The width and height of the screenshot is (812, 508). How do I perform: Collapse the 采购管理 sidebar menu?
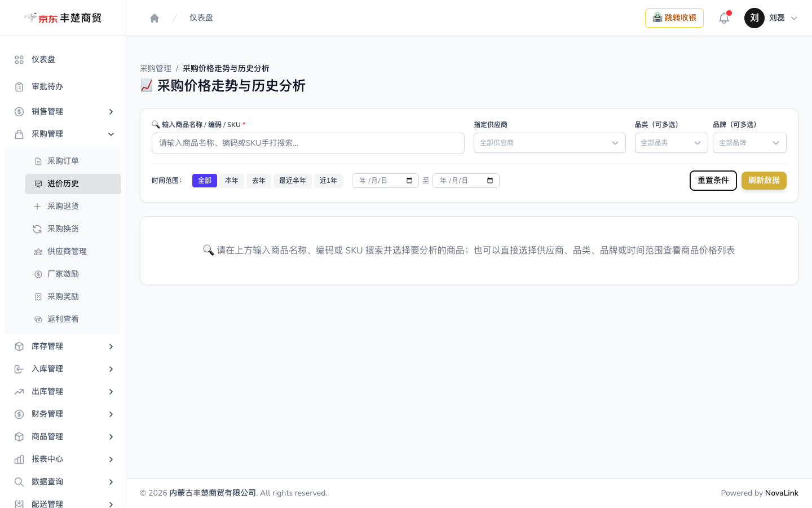coord(63,134)
